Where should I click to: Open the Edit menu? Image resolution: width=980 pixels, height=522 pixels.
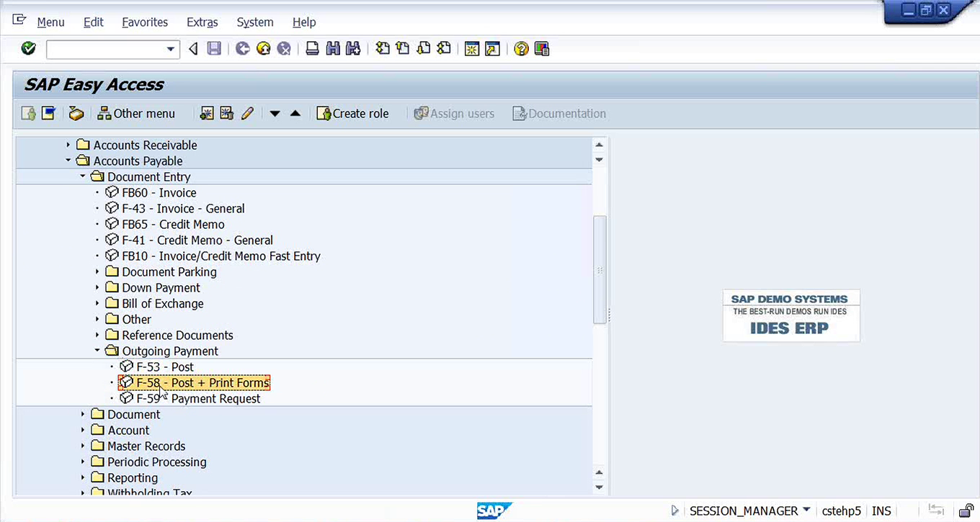coord(94,22)
